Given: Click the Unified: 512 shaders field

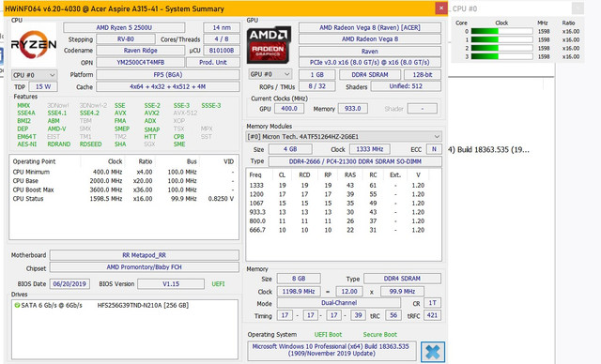Looking at the screenshot, I should tap(406, 86).
